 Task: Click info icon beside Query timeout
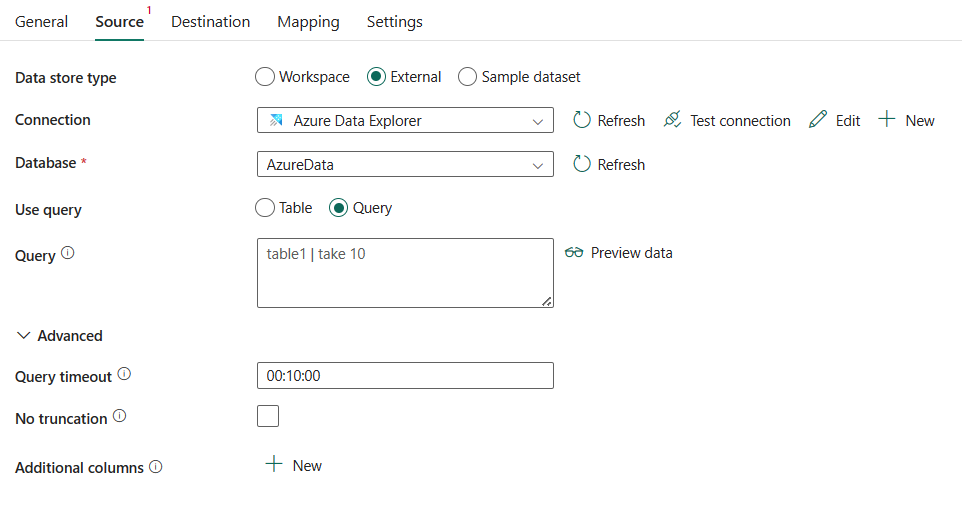pos(124,374)
